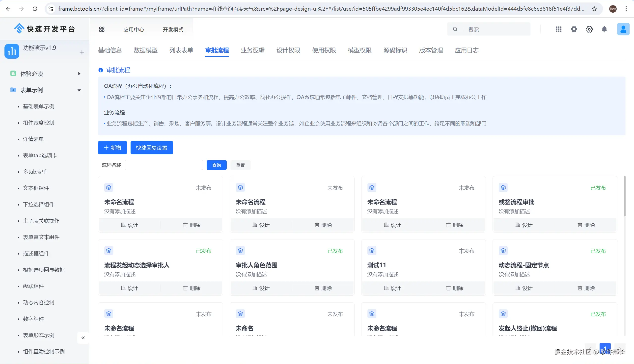Screen dimensions: 634x364
Task: Open the 版本管理 tab
Action: (431, 50)
